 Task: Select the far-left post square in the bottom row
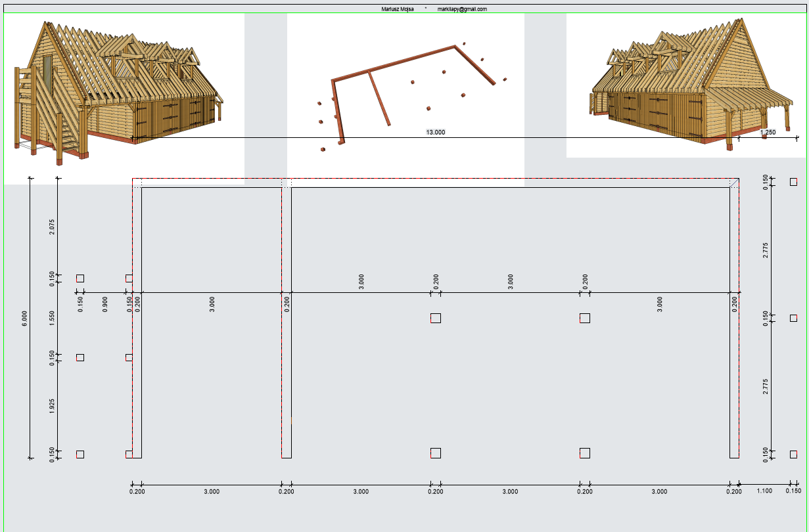pyautogui.click(x=80, y=454)
